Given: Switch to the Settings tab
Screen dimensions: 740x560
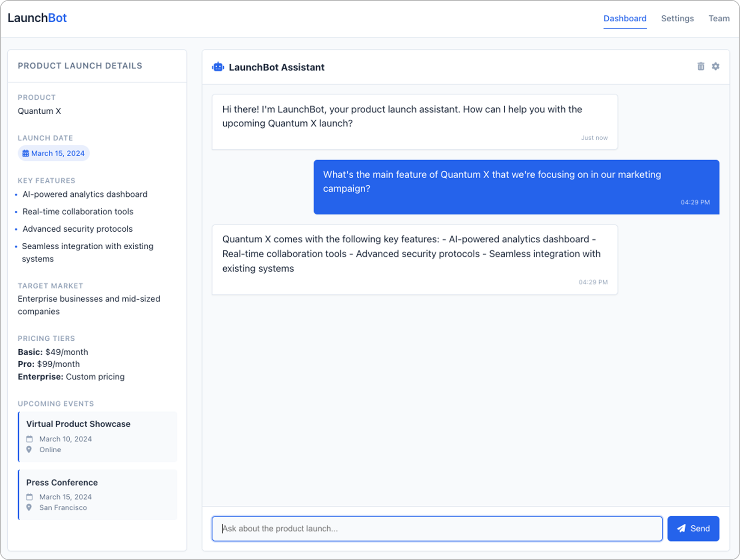Looking at the screenshot, I should pos(678,18).
